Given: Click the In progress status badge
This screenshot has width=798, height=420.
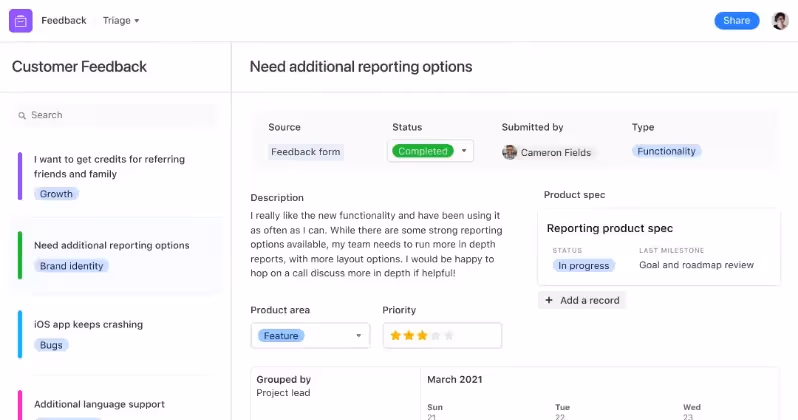Looking at the screenshot, I should coord(583,266).
